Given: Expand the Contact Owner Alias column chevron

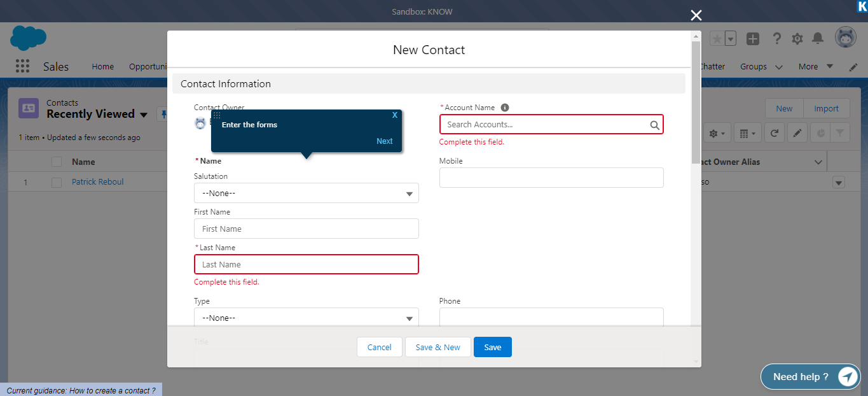Looking at the screenshot, I should (x=818, y=162).
